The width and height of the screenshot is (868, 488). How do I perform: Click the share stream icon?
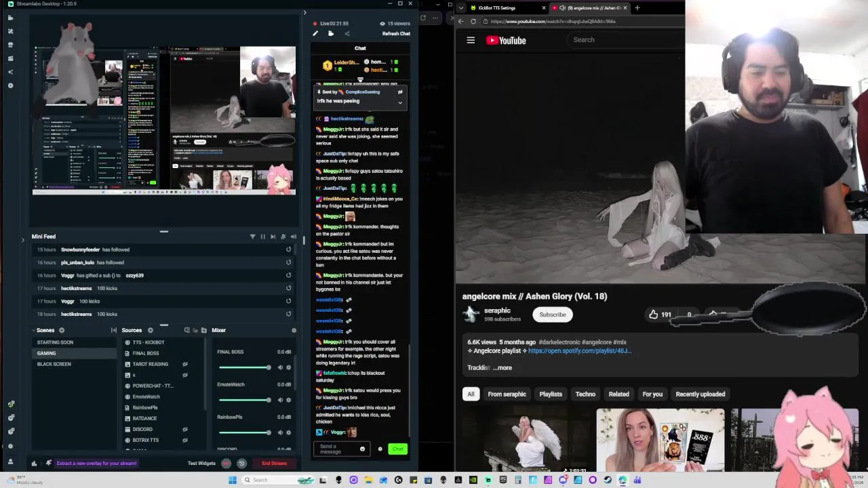[x=347, y=33]
